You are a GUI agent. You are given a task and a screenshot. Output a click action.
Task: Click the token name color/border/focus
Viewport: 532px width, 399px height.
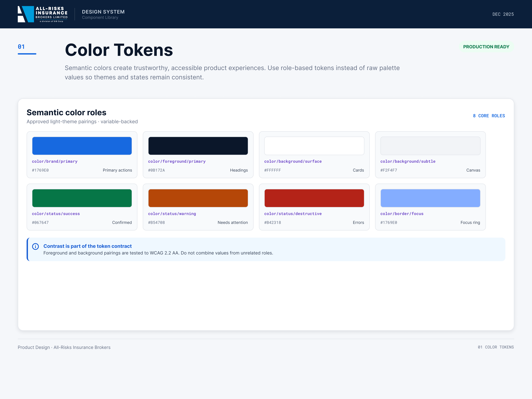[402, 214]
